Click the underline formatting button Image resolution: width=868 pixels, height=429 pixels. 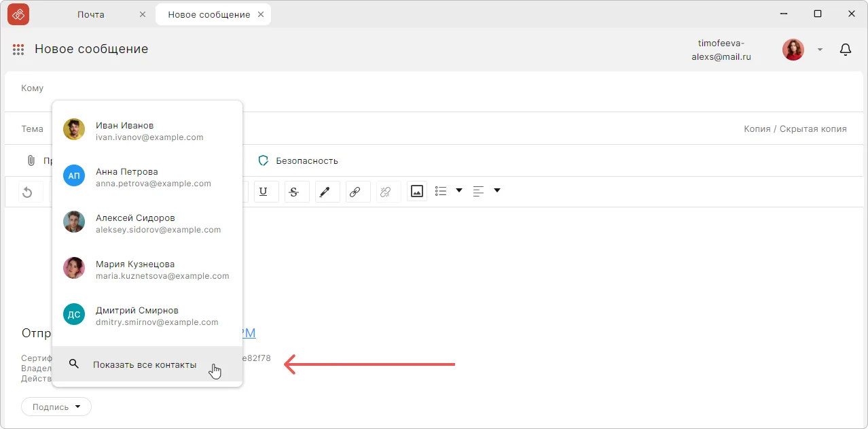tap(264, 192)
